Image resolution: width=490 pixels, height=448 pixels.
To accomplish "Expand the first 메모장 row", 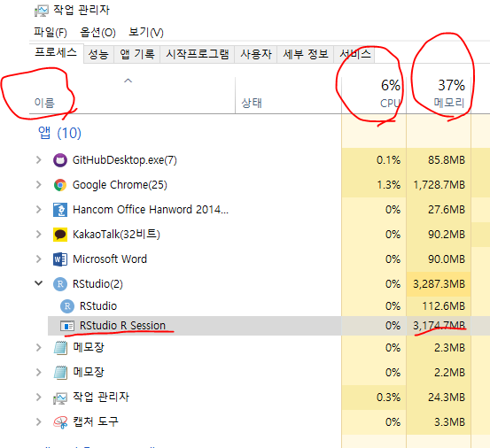I will [x=38, y=347].
